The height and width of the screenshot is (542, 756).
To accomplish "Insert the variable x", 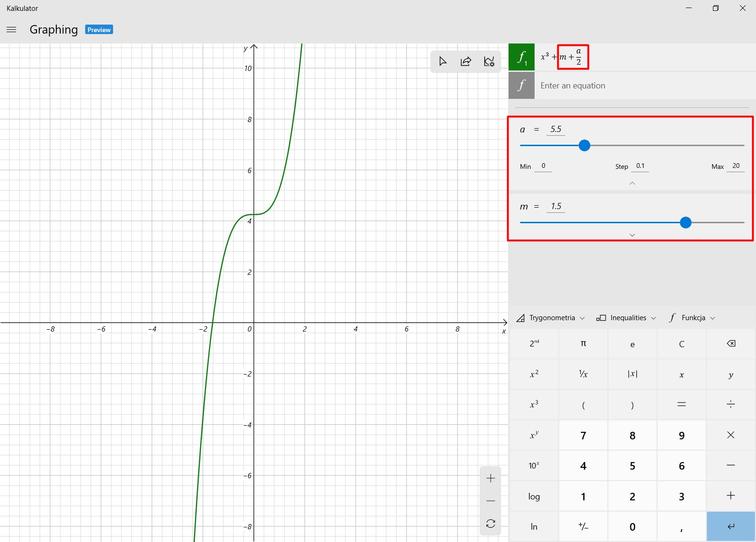I will (x=682, y=374).
